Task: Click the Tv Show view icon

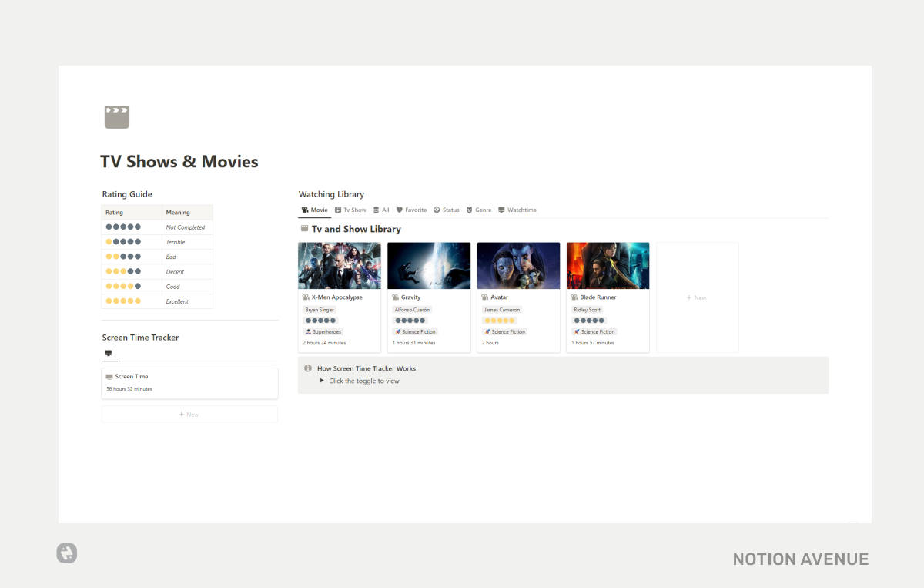Action: click(339, 209)
